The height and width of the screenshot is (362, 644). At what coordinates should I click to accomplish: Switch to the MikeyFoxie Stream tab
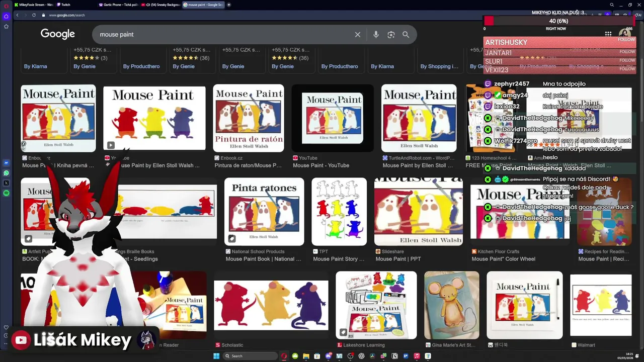(x=33, y=5)
